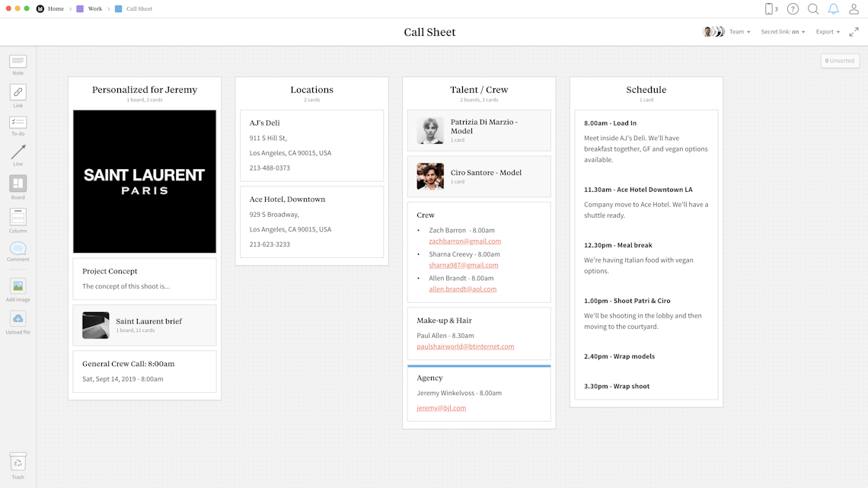Go to Home in the breadcrumb
Image resolution: width=868 pixels, height=488 pixels.
click(56, 9)
